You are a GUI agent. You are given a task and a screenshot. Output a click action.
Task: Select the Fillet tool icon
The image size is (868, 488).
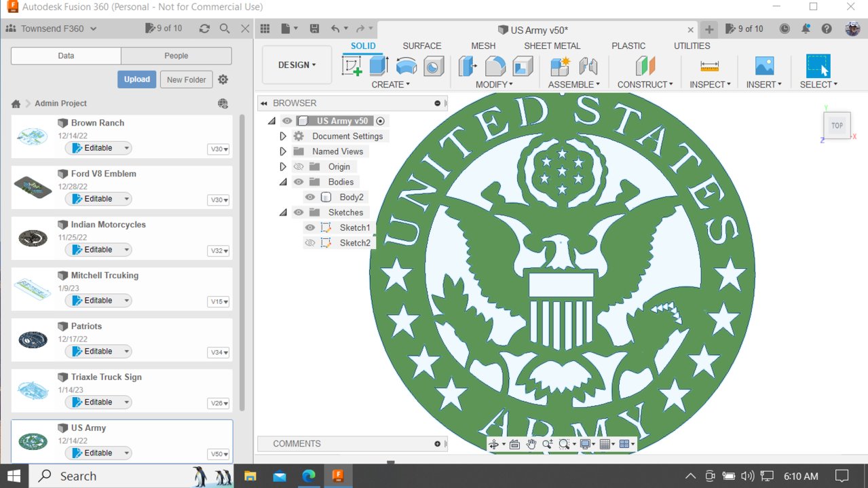pos(495,66)
